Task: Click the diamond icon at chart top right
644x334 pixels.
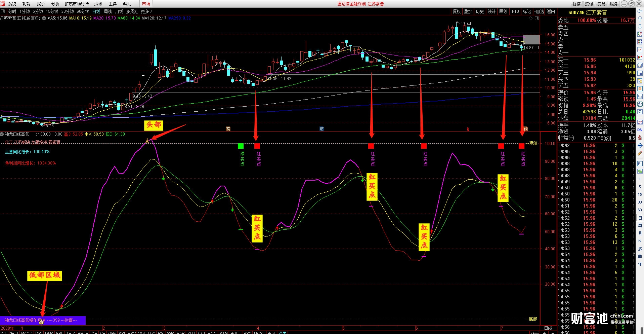Action: [x=531, y=18]
